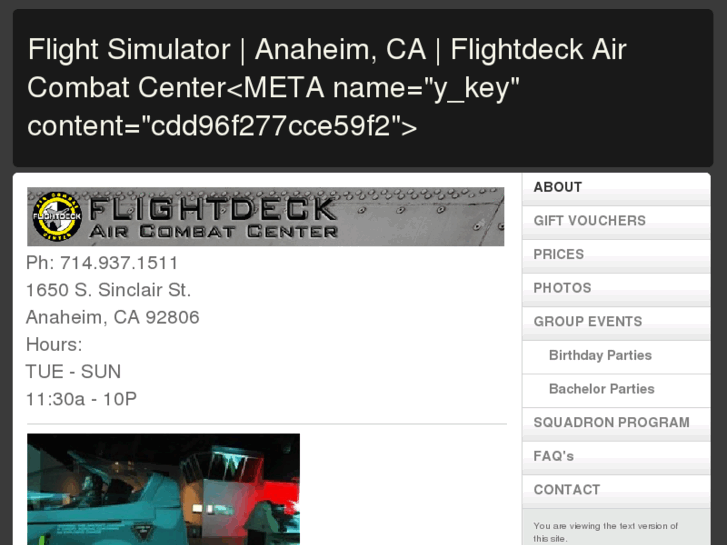Click the Anaheim, CA 92806 text

click(x=112, y=317)
